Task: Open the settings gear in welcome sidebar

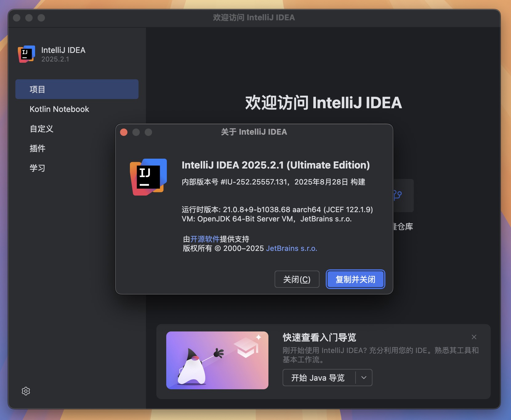Action: click(x=26, y=391)
